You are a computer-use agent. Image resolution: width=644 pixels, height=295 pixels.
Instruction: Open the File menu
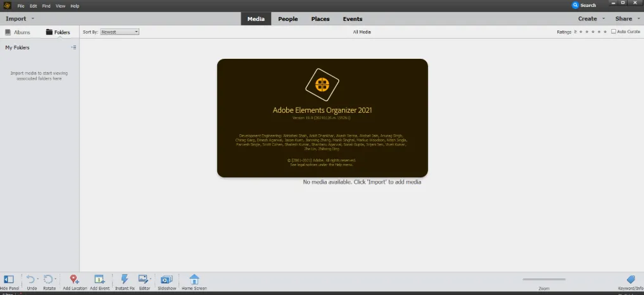pos(21,6)
